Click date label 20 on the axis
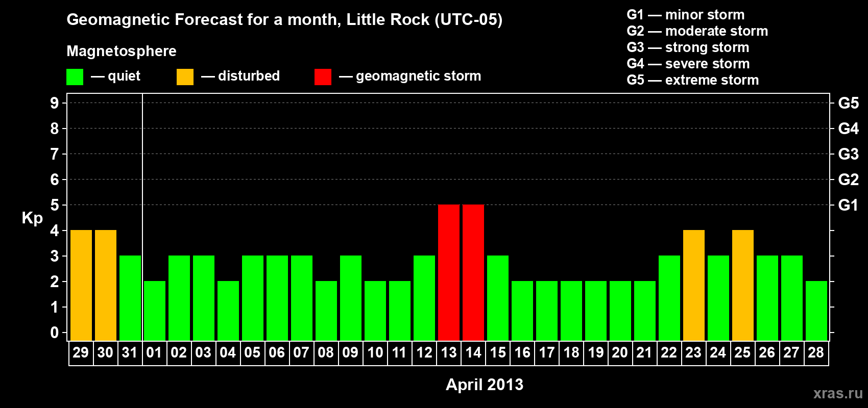Viewport: 868px width, 408px height. (x=620, y=352)
